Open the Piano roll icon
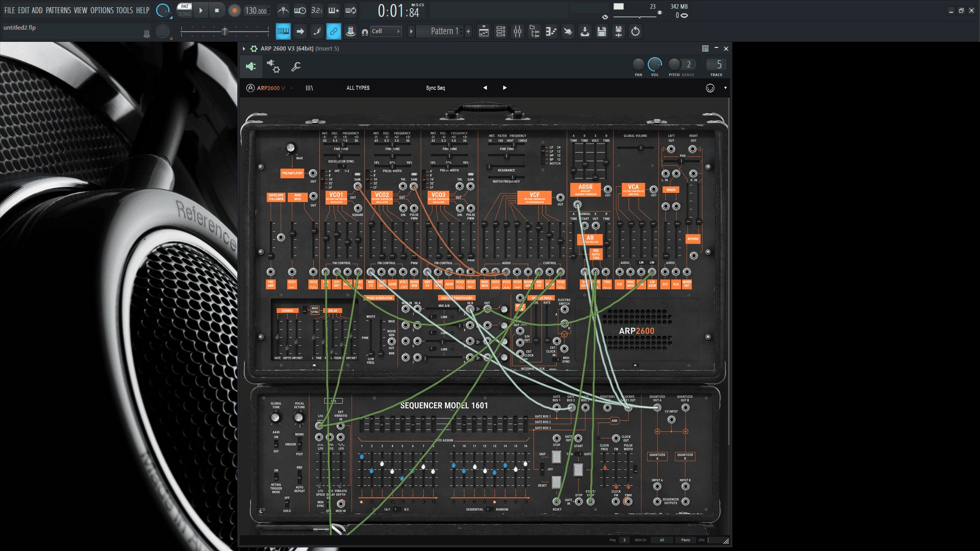 [x=551, y=31]
